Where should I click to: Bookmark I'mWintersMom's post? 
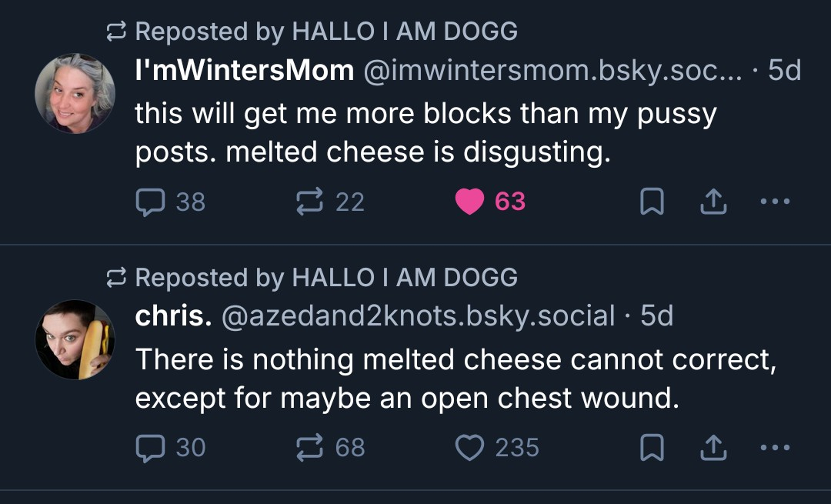652,202
